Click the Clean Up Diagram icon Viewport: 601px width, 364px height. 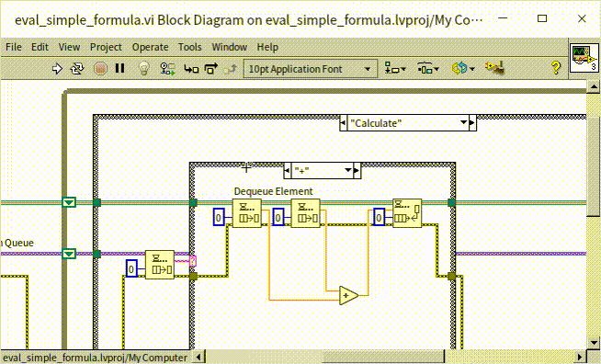494,68
